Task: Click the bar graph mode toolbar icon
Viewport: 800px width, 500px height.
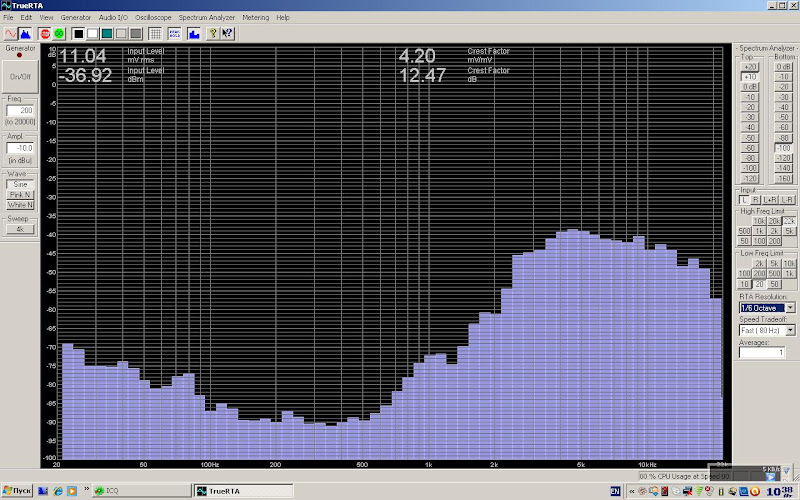Action: click(x=194, y=33)
